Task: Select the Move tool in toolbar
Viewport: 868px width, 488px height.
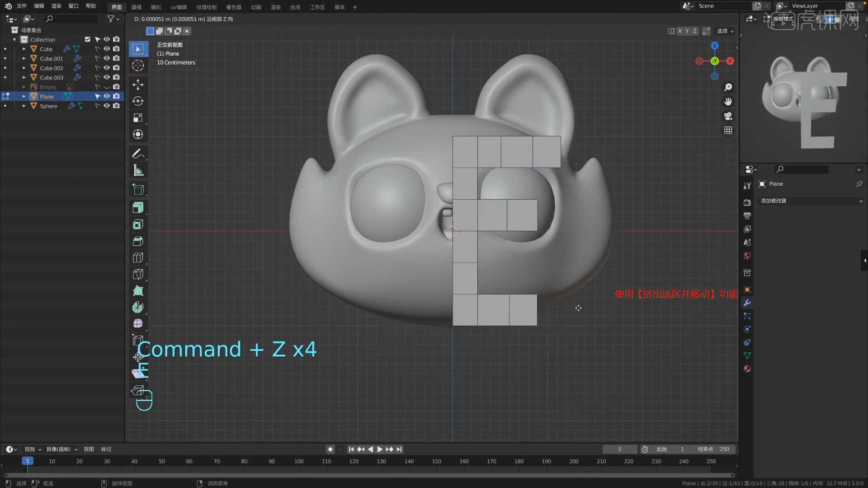Action: (138, 84)
